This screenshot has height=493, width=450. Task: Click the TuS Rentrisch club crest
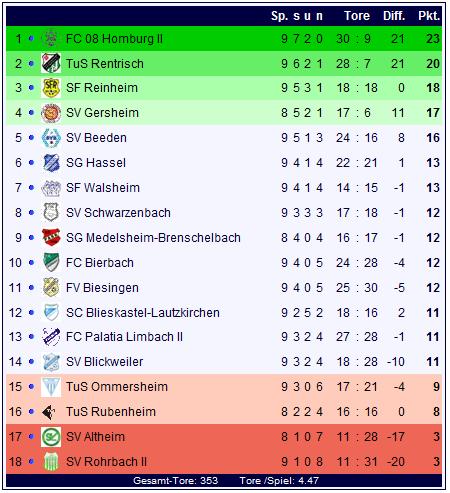(x=51, y=63)
